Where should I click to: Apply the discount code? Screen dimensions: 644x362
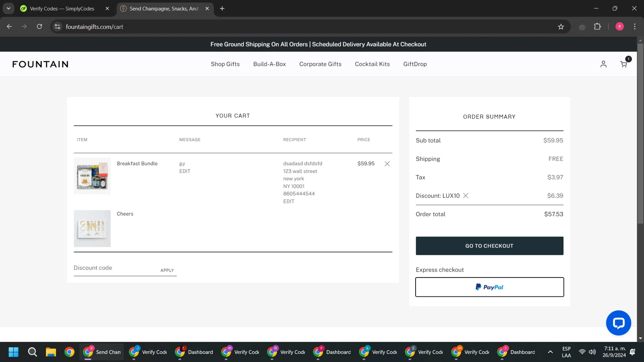[x=167, y=270]
